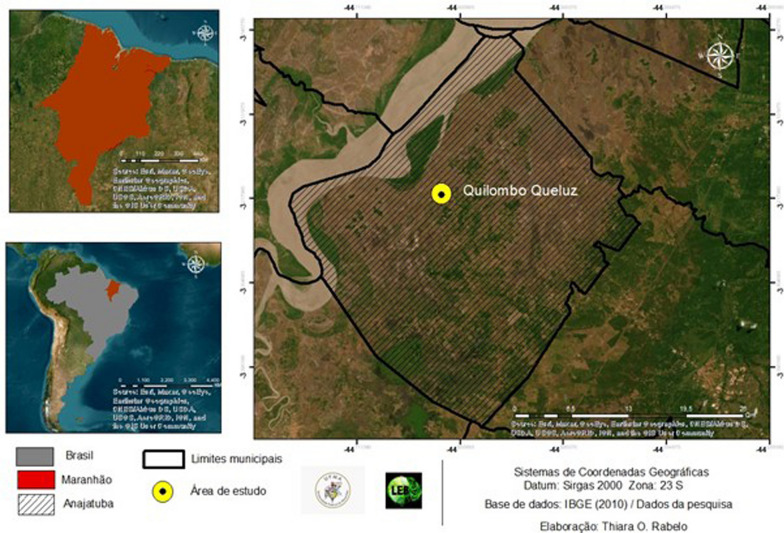Click the compass rose on the main satellite map

coord(719,57)
